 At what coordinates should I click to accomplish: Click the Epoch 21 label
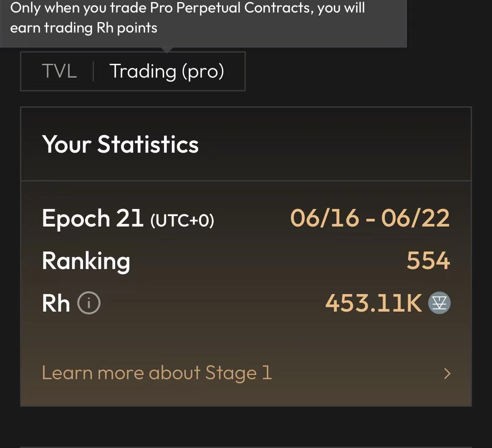click(x=93, y=218)
